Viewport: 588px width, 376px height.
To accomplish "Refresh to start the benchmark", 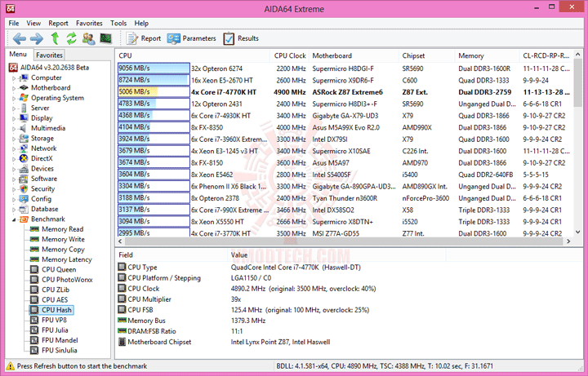I will (71, 38).
